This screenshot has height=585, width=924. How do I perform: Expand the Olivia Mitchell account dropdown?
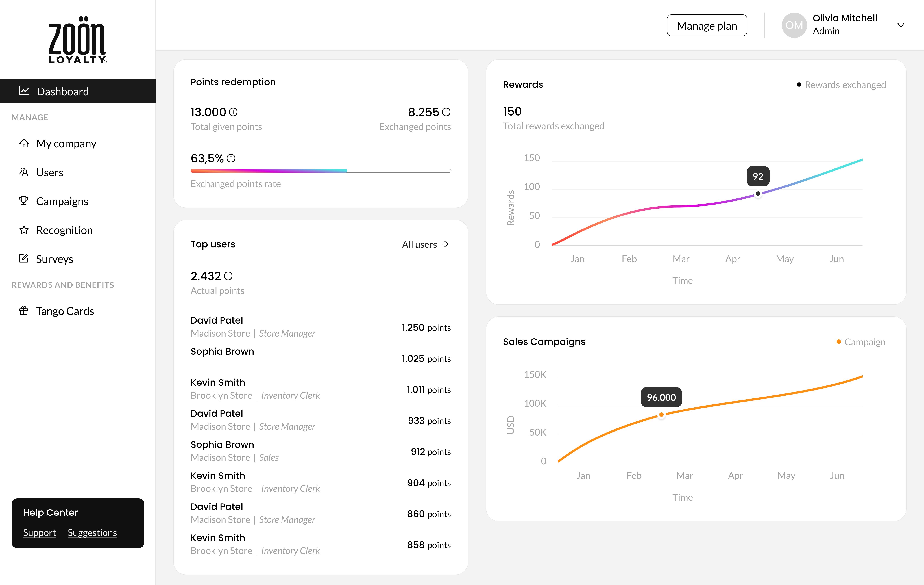tap(901, 25)
